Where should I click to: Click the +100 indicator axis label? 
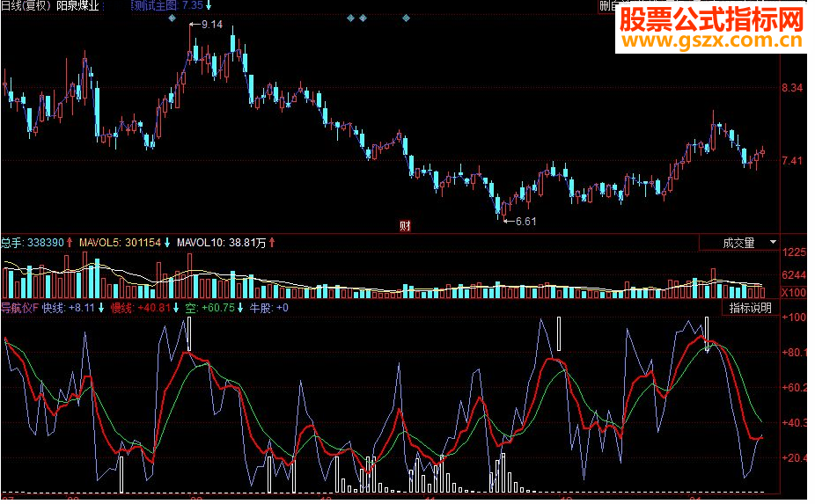tap(794, 317)
